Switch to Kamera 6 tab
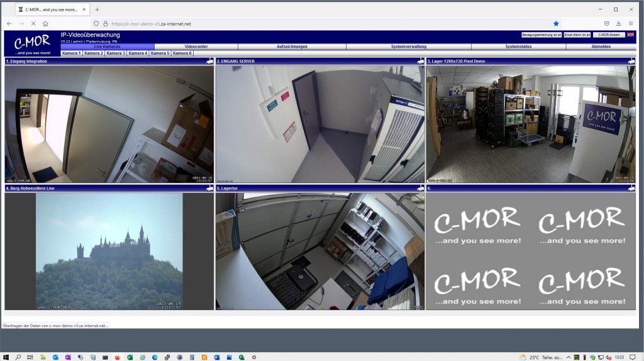Screen dimensions: 644x361 182,53
